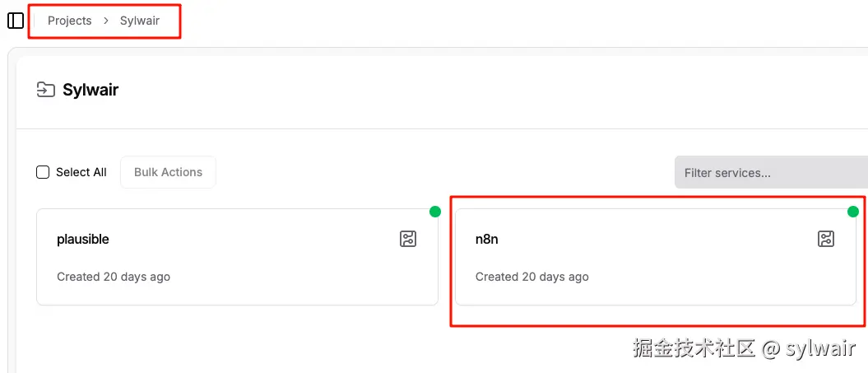
Task: Click the Sylwair project heading
Action: (x=91, y=91)
